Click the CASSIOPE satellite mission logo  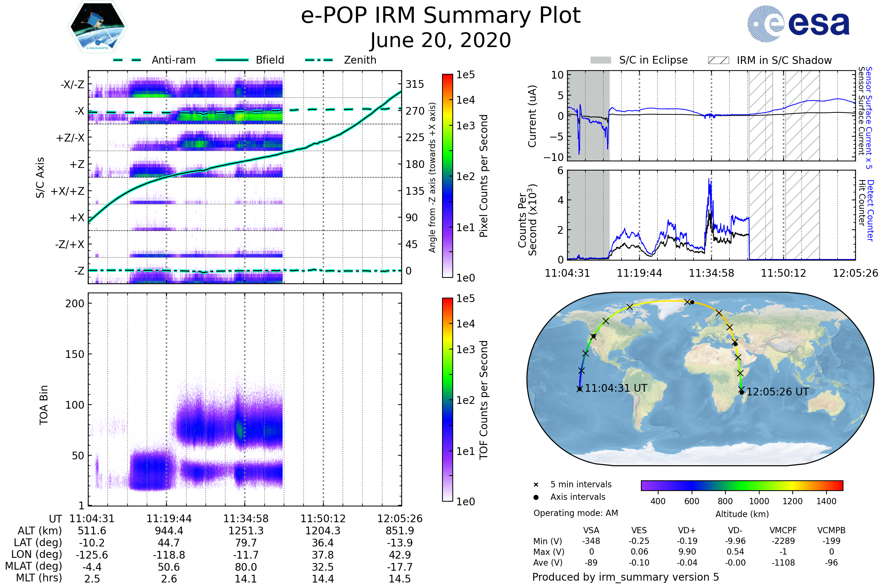tap(97, 27)
